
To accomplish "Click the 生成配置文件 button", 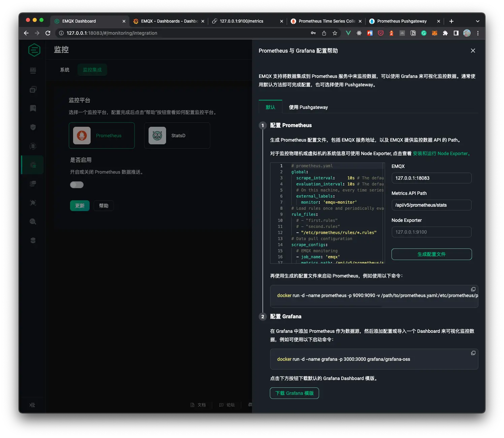I will point(431,254).
